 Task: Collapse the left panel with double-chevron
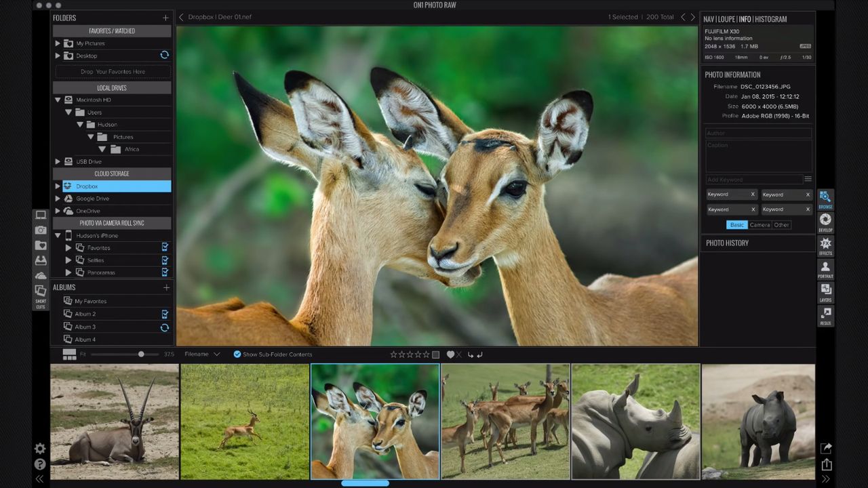pyautogui.click(x=39, y=479)
